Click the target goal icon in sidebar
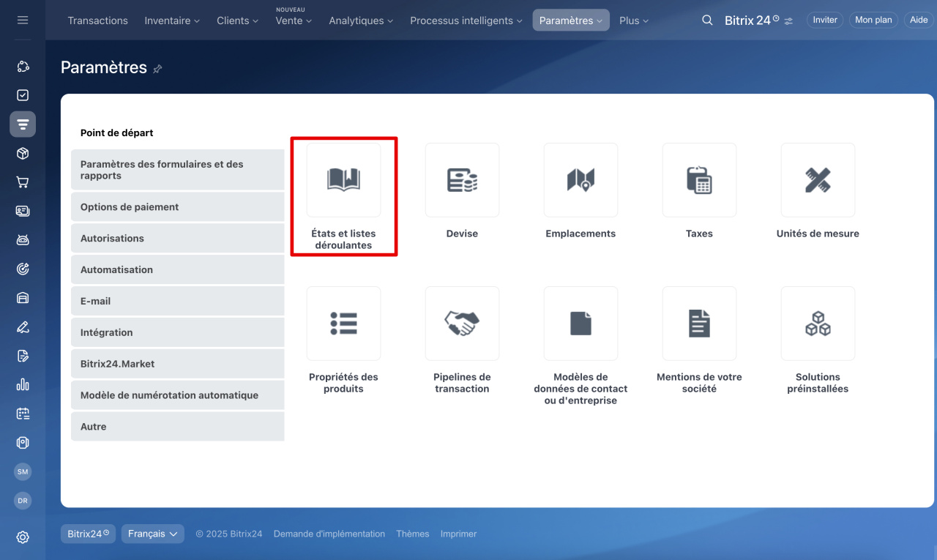 [23, 269]
